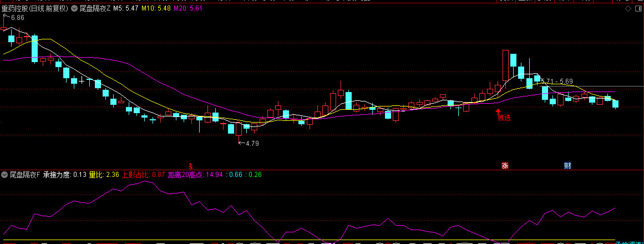Click the red candle at the 4.79 low
The image size is (644, 244).
[239, 130]
